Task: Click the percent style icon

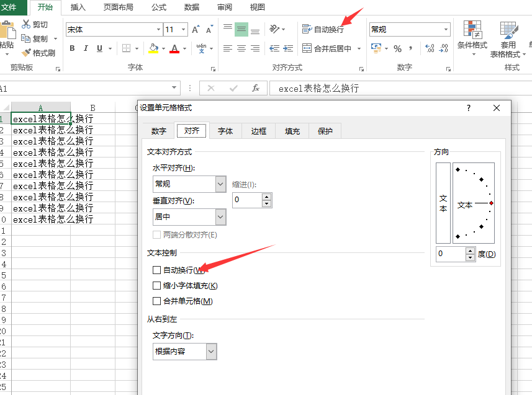Action: click(x=398, y=49)
